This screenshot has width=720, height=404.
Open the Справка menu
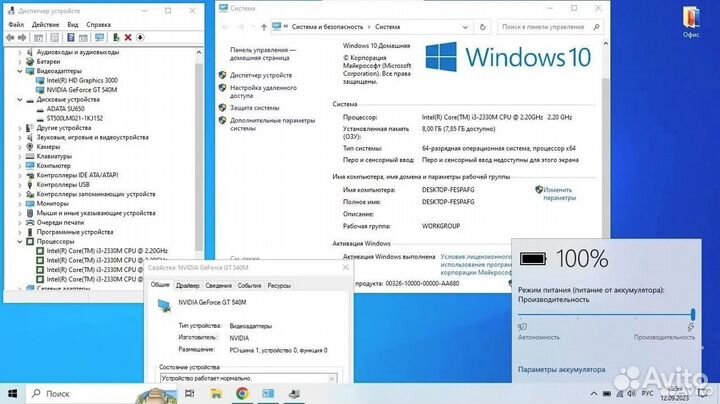(x=98, y=24)
